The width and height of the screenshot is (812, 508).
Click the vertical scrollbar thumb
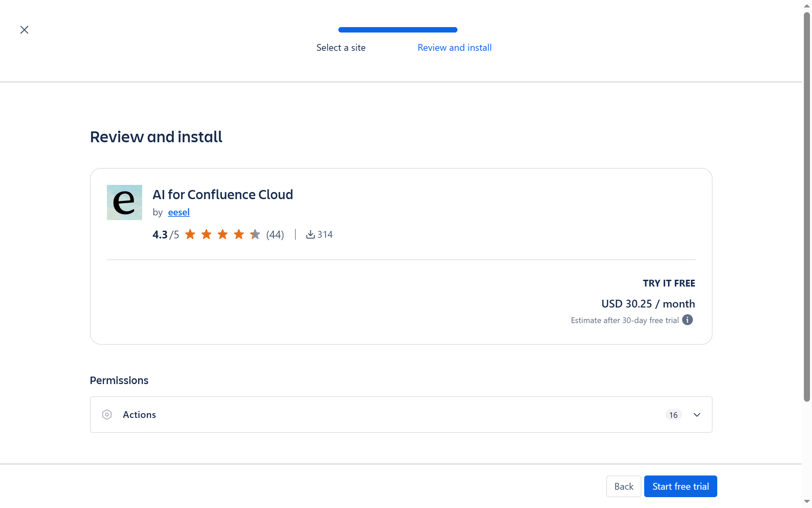coord(807,207)
